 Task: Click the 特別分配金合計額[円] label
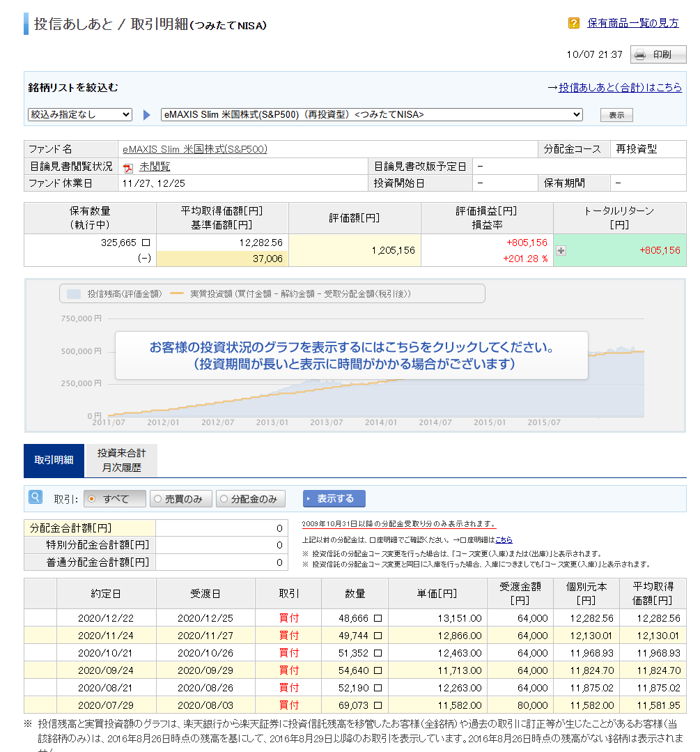98,545
